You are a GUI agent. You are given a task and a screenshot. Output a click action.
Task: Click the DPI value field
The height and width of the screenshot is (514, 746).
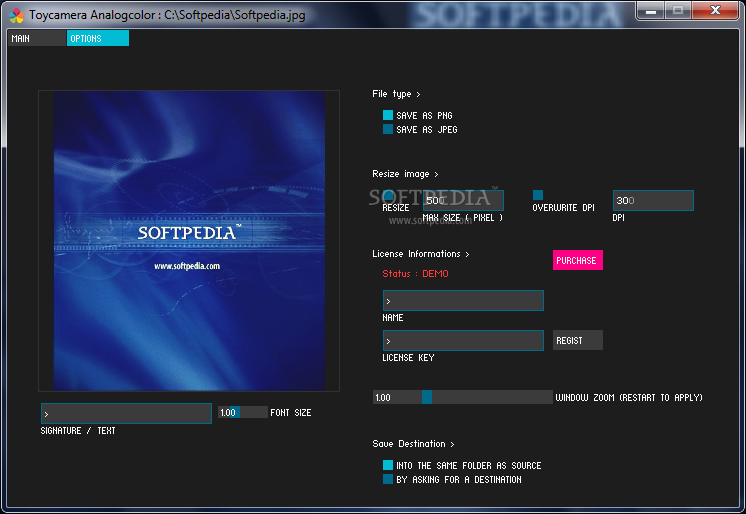[x=653, y=200]
